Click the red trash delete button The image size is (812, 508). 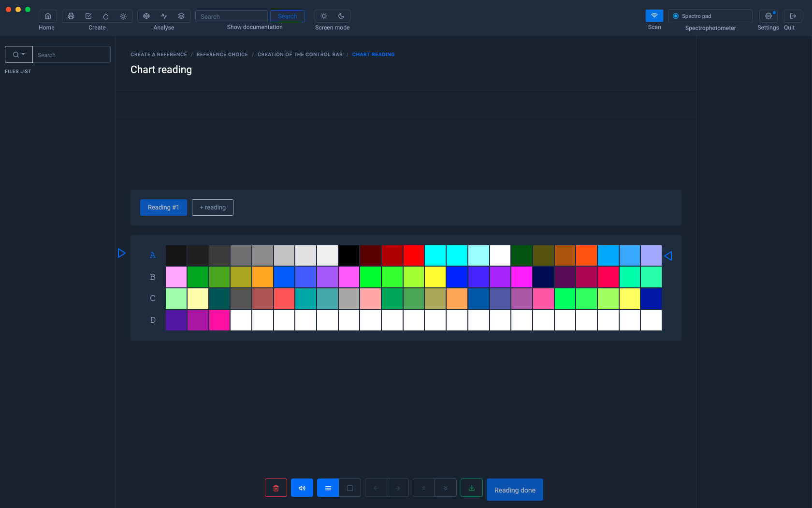(276, 488)
